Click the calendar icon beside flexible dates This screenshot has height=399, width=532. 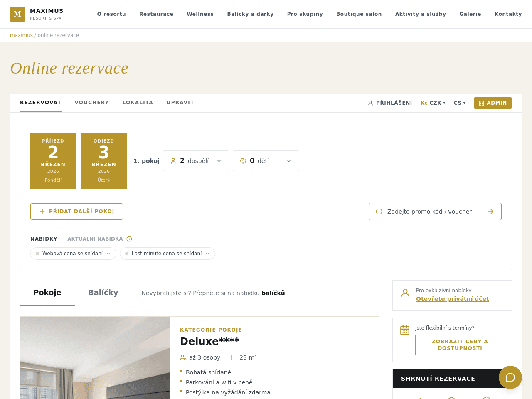[405, 330]
